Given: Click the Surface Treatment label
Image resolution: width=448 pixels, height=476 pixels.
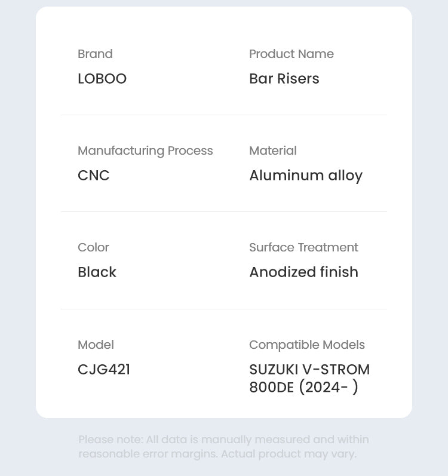Looking at the screenshot, I should (x=303, y=247).
